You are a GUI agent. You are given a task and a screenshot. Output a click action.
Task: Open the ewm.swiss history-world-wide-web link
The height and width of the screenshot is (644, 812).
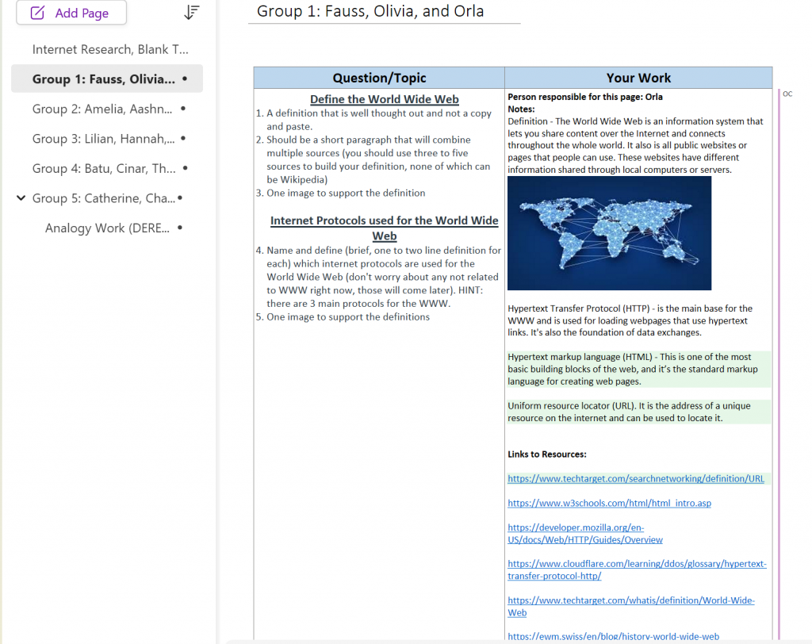pyautogui.click(x=613, y=636)
